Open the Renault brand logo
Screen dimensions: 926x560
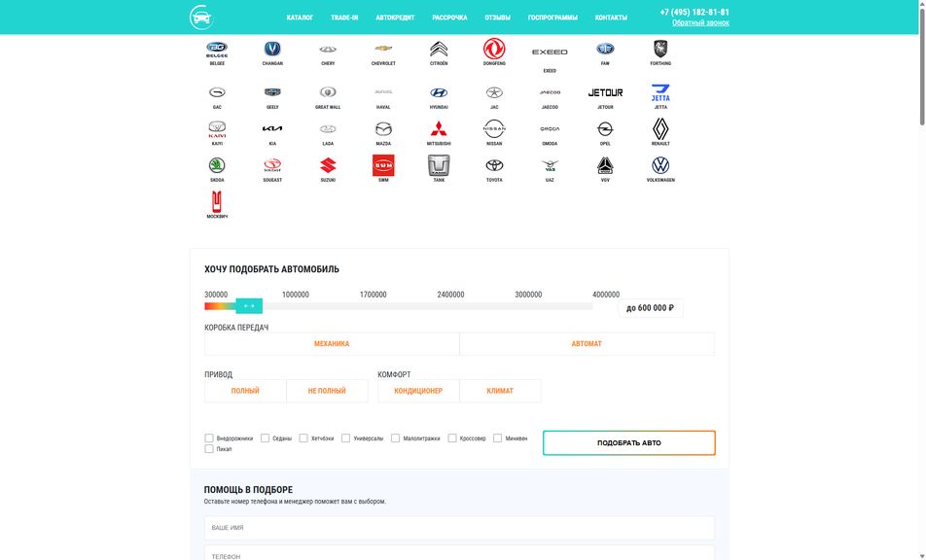(660, 128)
